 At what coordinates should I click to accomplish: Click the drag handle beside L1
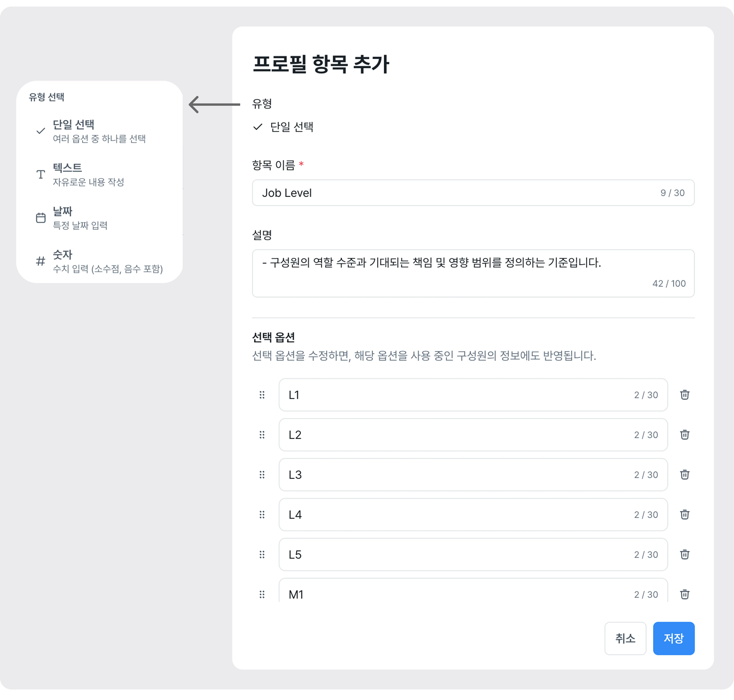point(262,395)
